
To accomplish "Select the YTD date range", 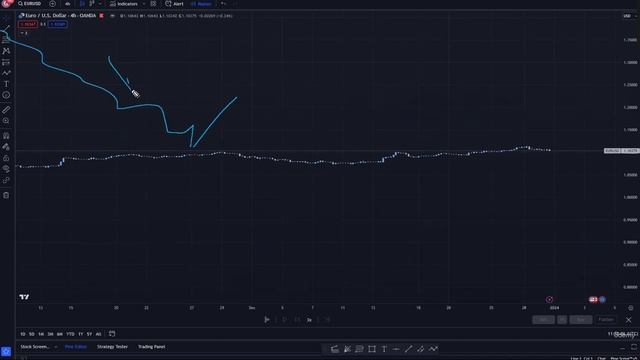I will [x=70, y=334].
